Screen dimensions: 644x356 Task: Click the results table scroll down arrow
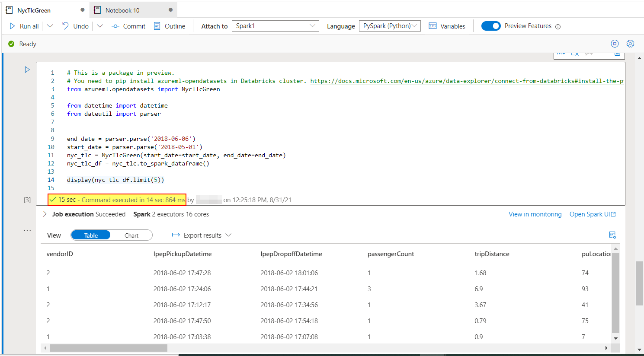click(x=616, y=338)
